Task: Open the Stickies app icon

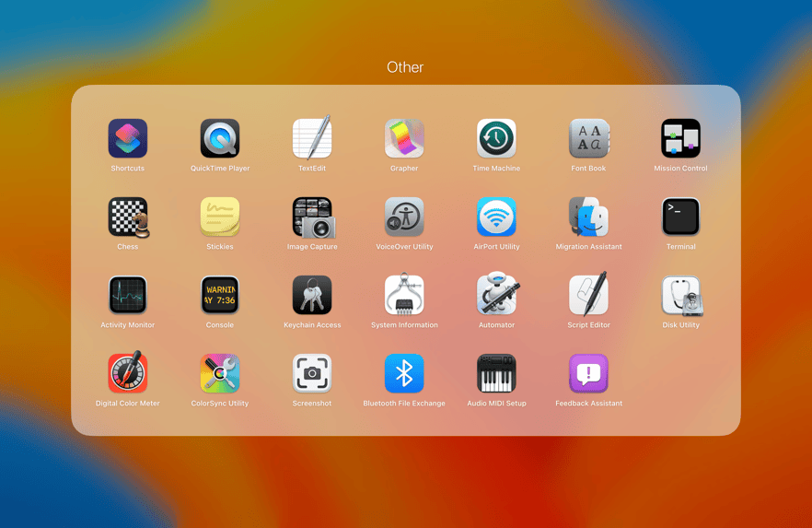Action: pos(219,217)
